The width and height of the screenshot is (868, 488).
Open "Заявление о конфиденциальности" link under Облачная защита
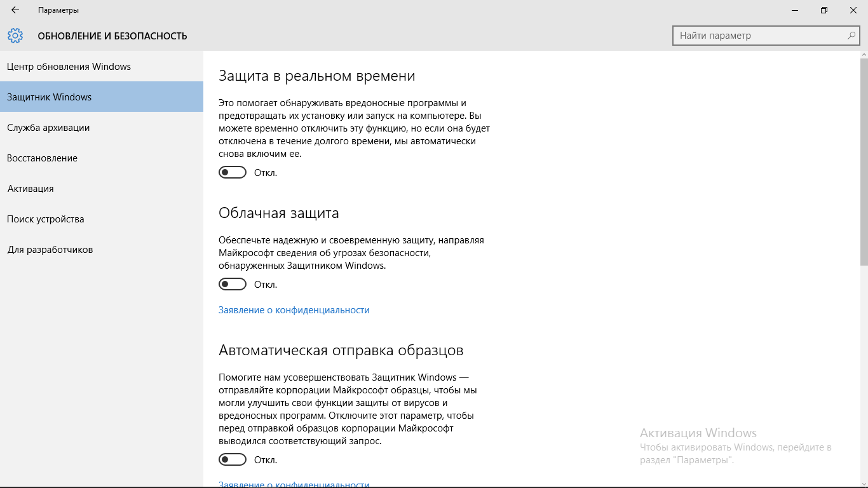(x=294, y=310)
